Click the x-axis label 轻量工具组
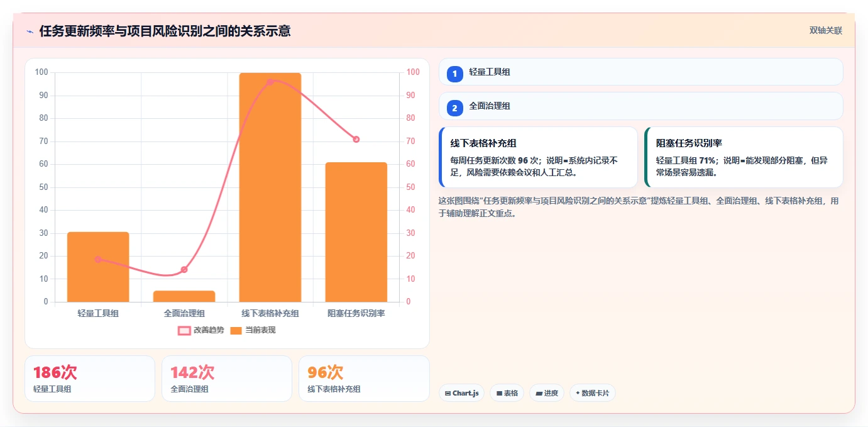The image size is (868, 427). click(x=98, y=313)
